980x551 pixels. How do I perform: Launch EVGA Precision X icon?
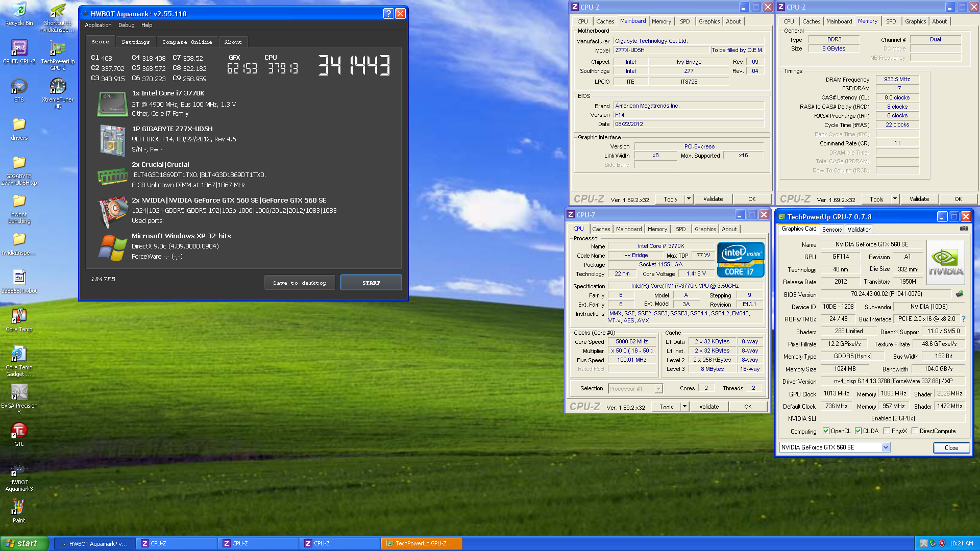pyautogui.click(x=19, y=399)
